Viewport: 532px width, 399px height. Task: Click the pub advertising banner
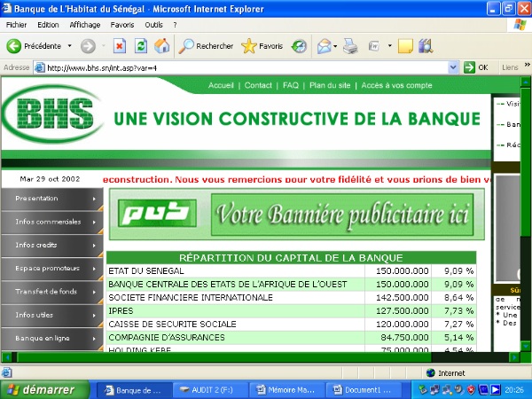coord(296,214)
